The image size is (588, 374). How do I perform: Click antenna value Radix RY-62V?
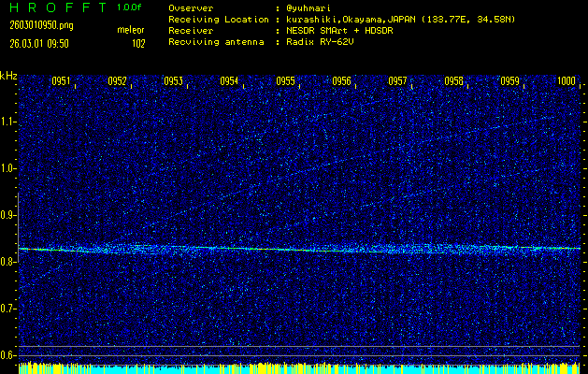pos(320,42)
